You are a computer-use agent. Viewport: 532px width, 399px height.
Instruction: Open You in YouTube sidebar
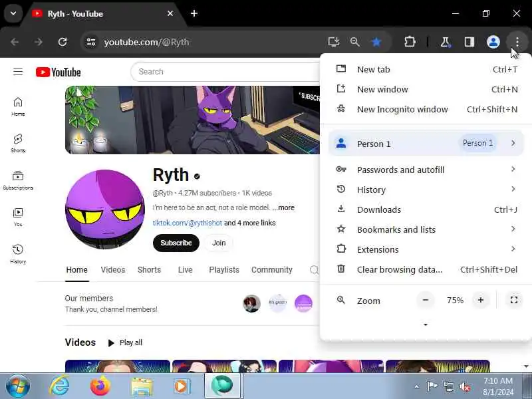18,217
